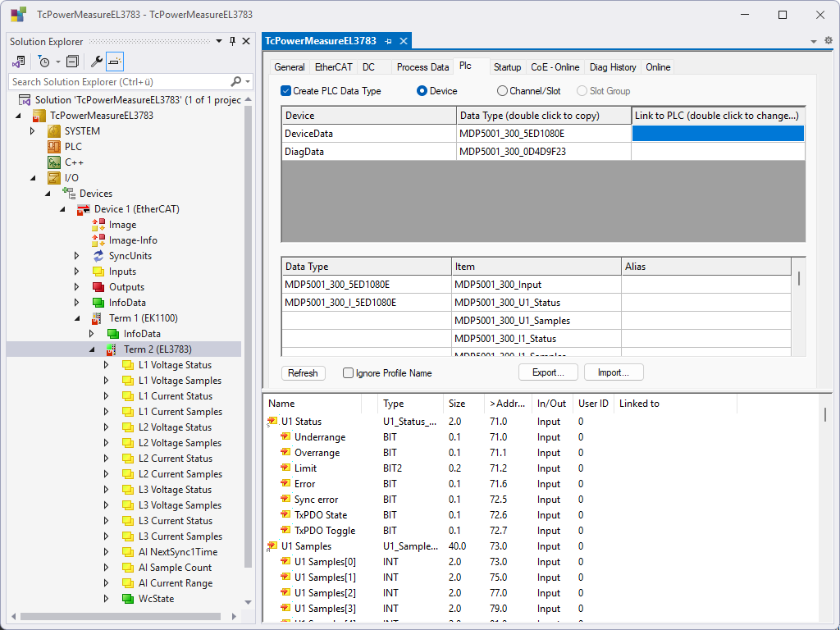This screenshot has width=840, height=630.
Task: Collapse the Devices tree node
Action: (48, 194)
